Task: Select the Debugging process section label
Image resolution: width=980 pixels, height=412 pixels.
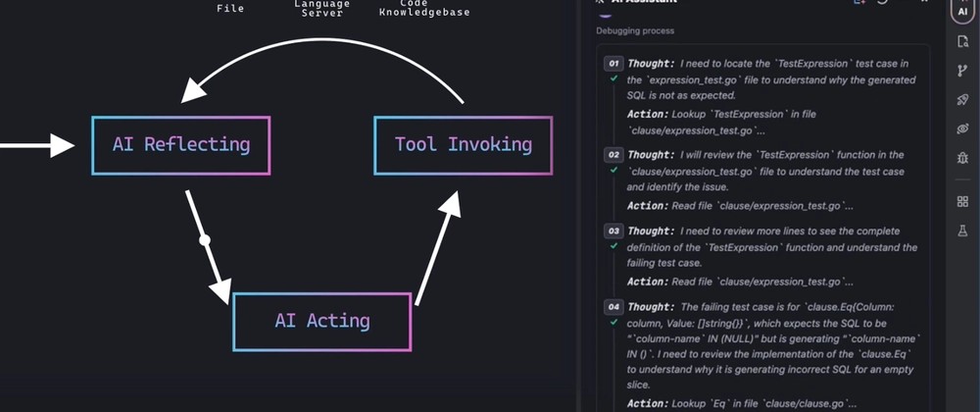Action: click(x=634, y=30)
